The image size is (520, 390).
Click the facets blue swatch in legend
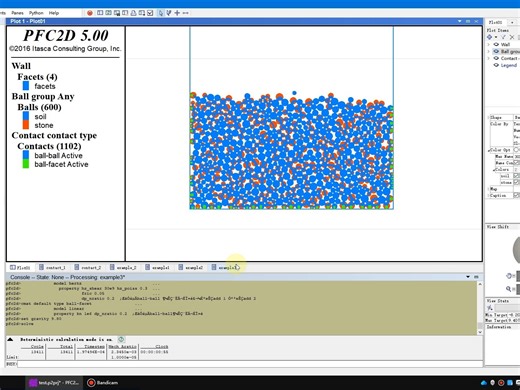point(26,86)
